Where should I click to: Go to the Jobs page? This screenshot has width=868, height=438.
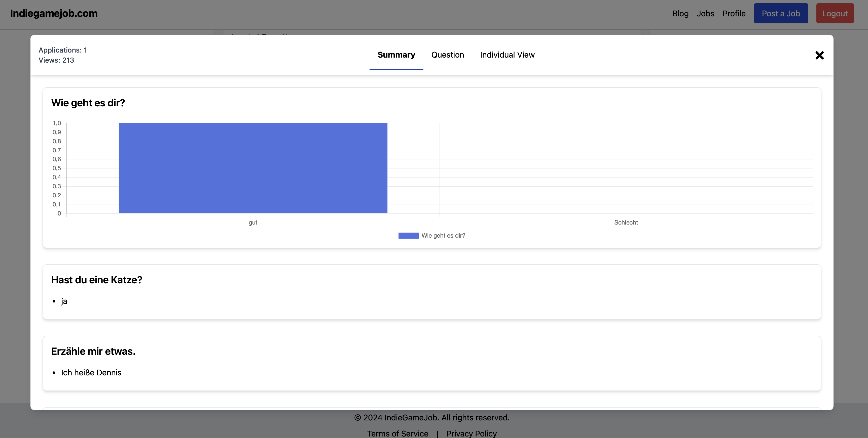(705, 14)
